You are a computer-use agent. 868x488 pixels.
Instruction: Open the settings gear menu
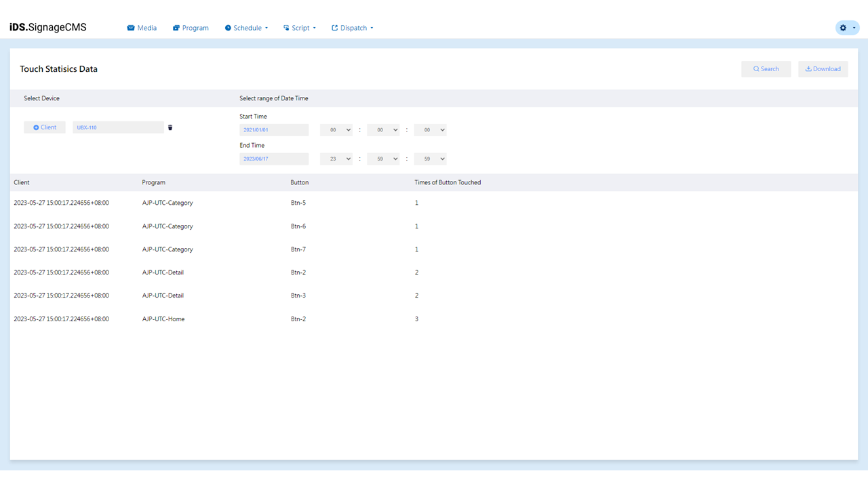[847, 28]
